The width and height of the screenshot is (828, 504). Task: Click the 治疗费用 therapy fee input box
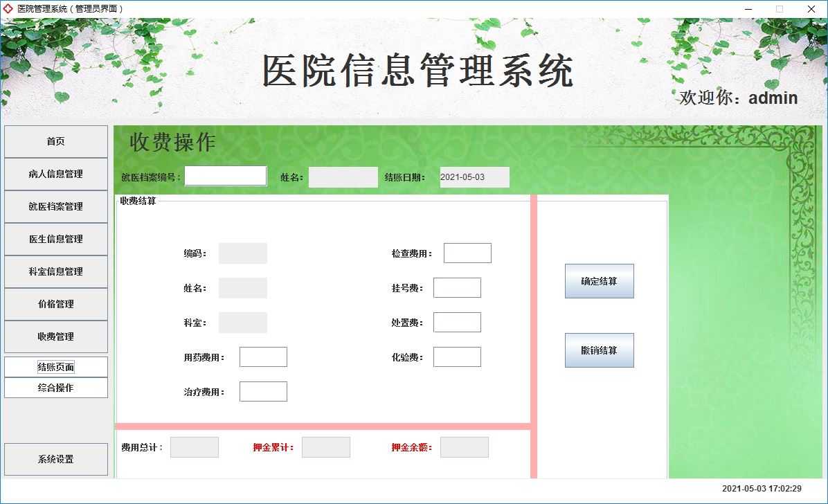tap(263, 391)
